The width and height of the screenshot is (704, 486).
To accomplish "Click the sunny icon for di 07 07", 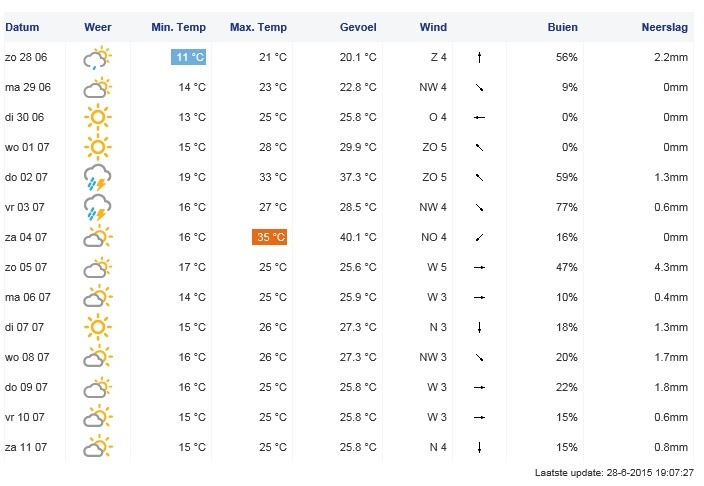I will click(x=97, y=327).
